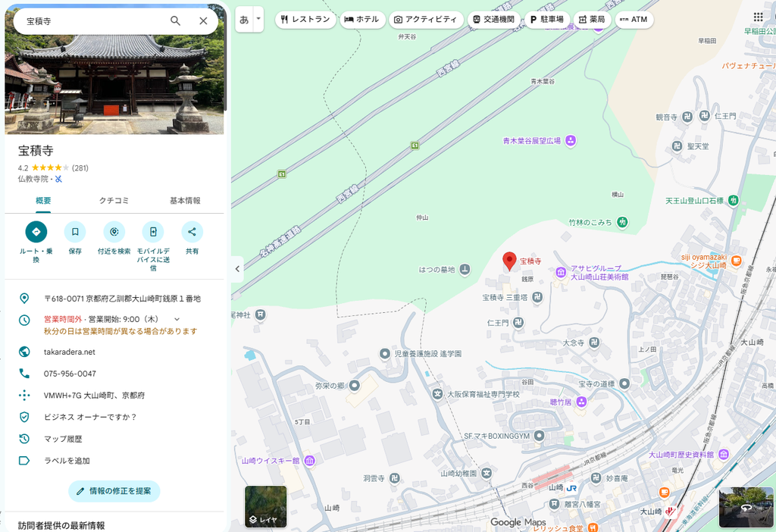
Task: Share the place using the 共有 icon
Action: [x=192, y=232]
